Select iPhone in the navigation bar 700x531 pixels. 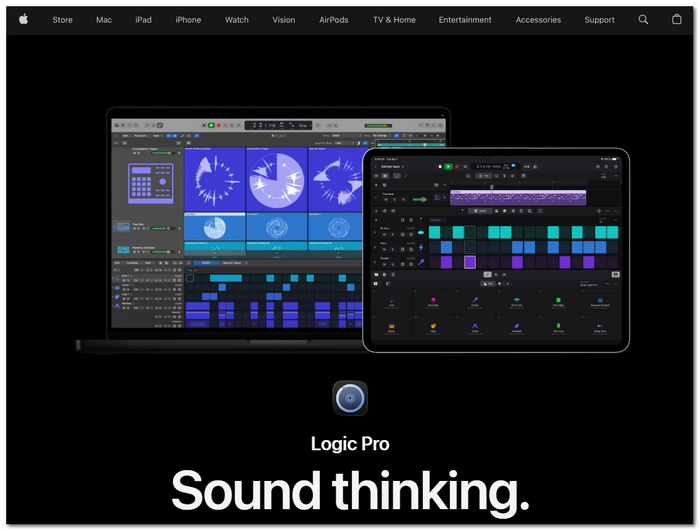point(188,20)
